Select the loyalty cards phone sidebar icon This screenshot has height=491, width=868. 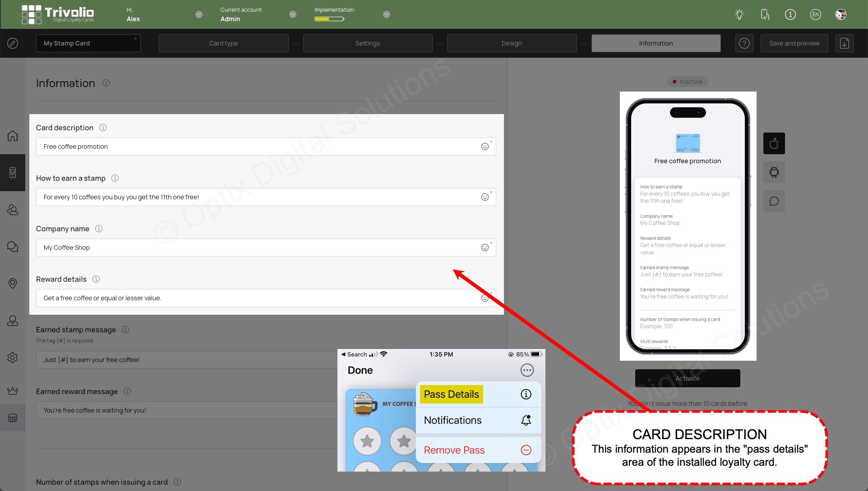pyautogui.click(x=13, y=173)
